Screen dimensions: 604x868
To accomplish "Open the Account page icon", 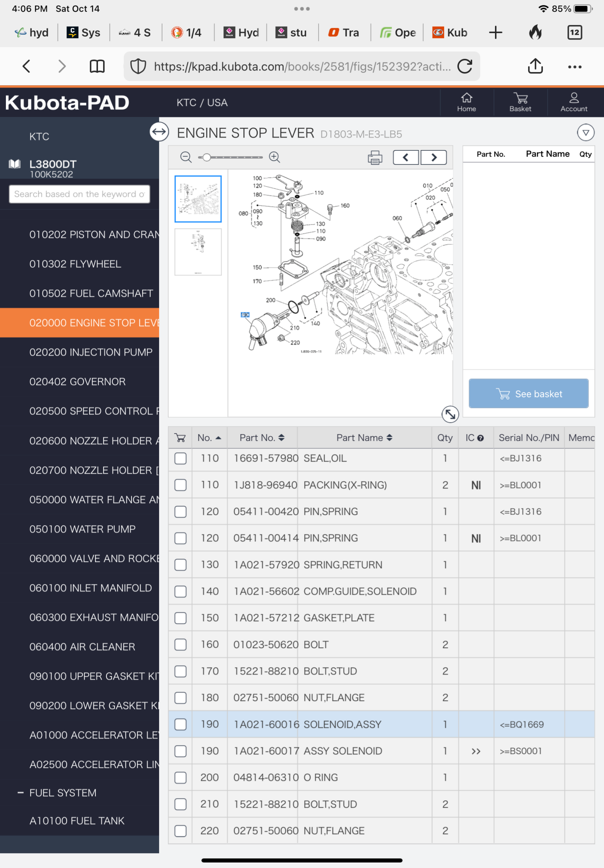I will click(x=573, y=102).
